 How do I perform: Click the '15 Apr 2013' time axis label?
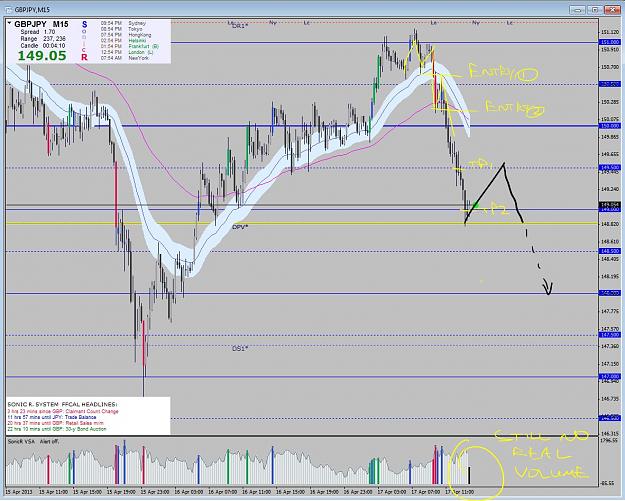click(18, 492)
